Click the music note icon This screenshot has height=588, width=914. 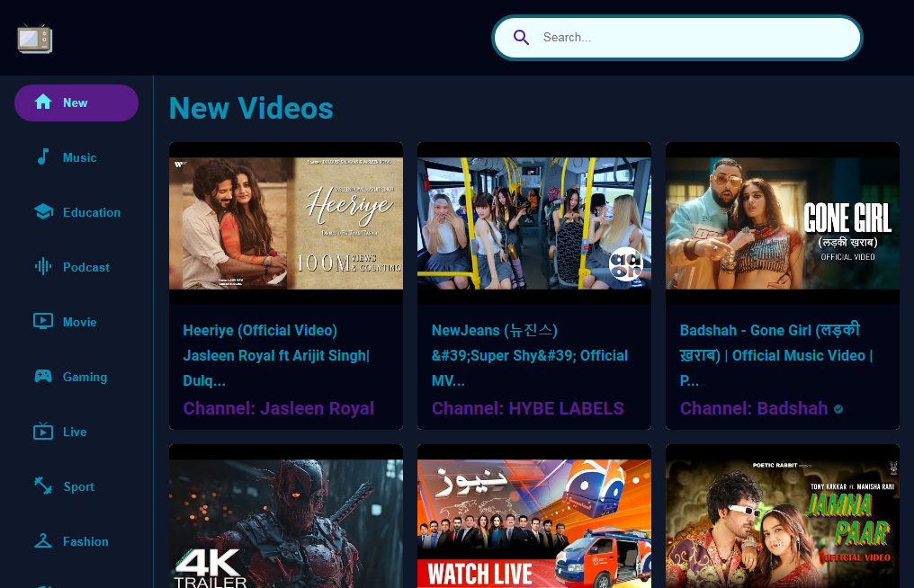point(43,156)
